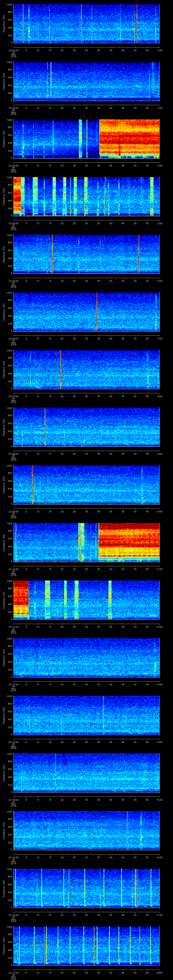
Task: Select the 12:00 end time label
Action: (160, 627)
